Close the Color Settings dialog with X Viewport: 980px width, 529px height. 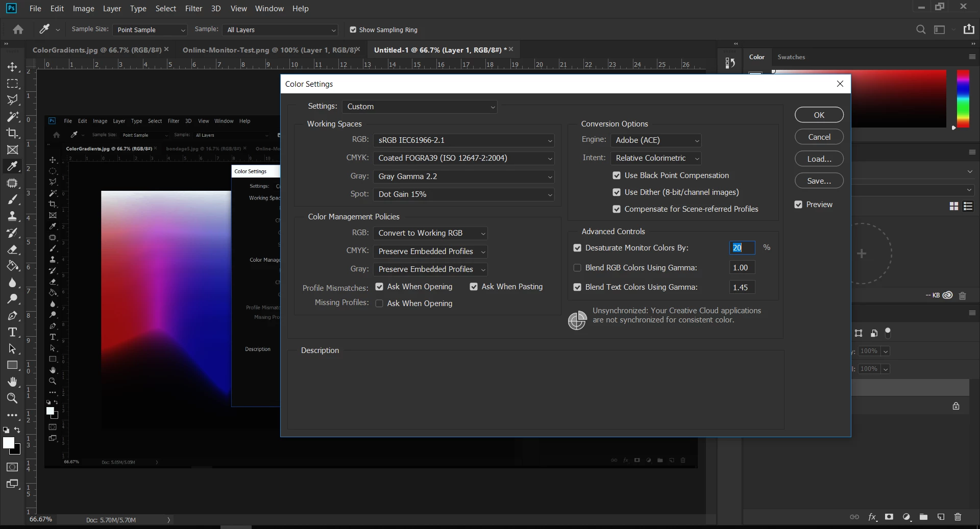pyautogui.click(x=840, y=84)
